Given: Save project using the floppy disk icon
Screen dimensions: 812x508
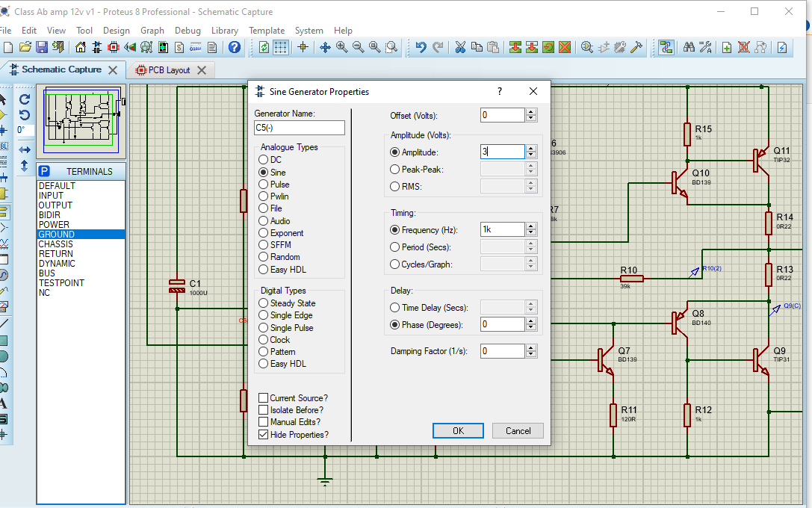Looking at the screenshot, I should click(41, 48).
